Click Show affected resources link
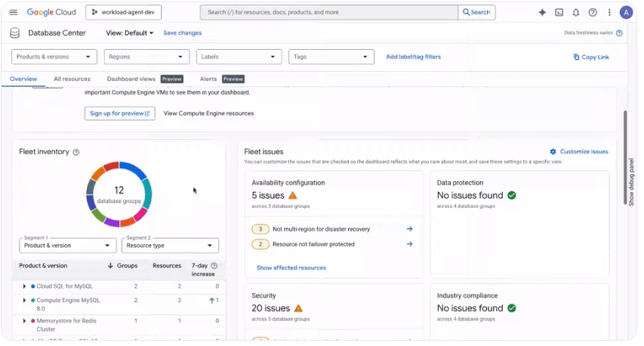 tap(291, 267)
